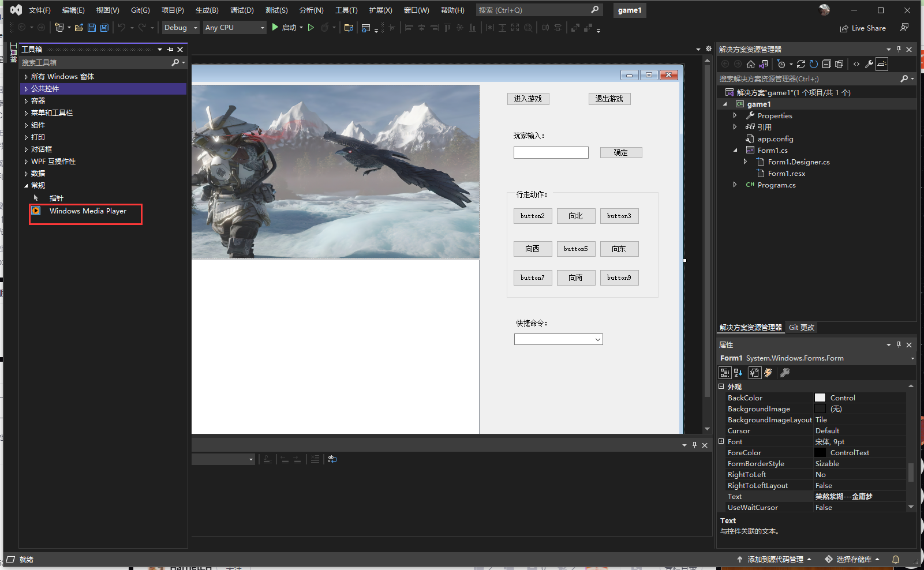Click Start Without Debugging outline play icon

point(311,28)
